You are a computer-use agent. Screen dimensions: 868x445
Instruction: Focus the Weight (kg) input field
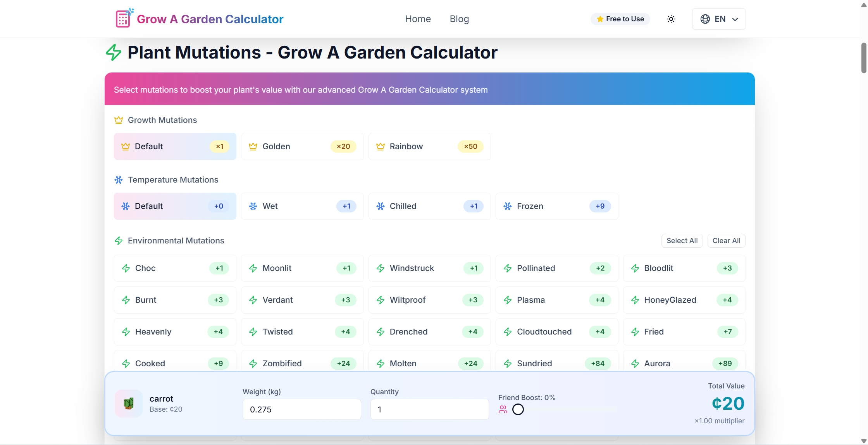[x=302, y=409]
